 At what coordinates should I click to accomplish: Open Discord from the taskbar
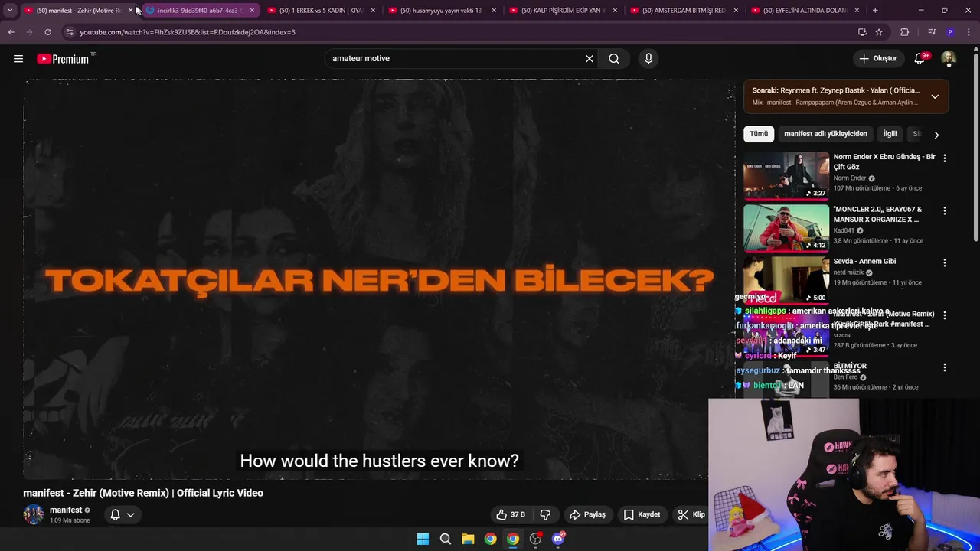coord(558,539)
